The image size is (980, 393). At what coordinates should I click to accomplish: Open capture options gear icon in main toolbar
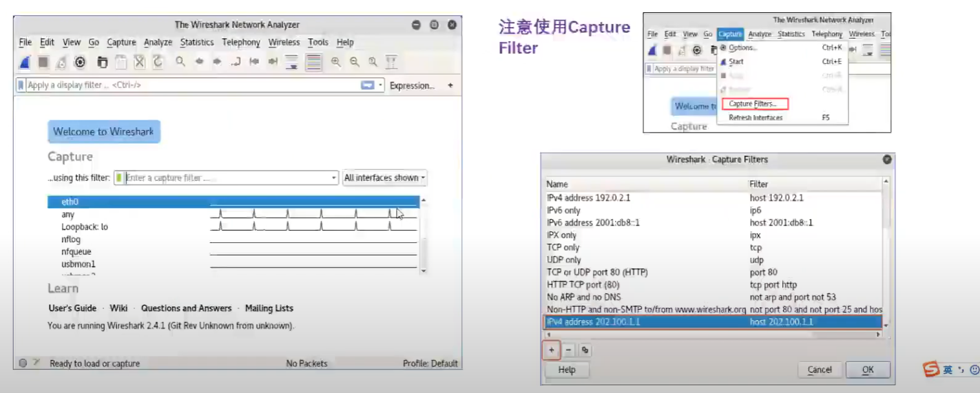tap(80, 62)
